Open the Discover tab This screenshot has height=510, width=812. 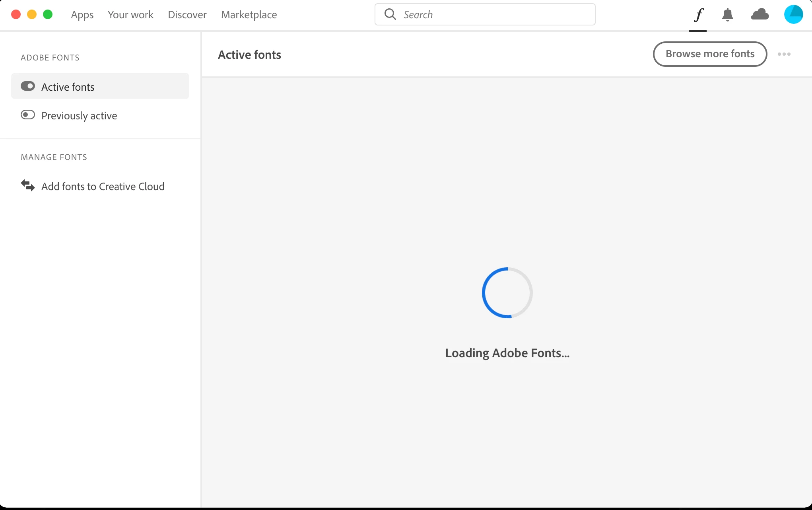tap(187, 15)
